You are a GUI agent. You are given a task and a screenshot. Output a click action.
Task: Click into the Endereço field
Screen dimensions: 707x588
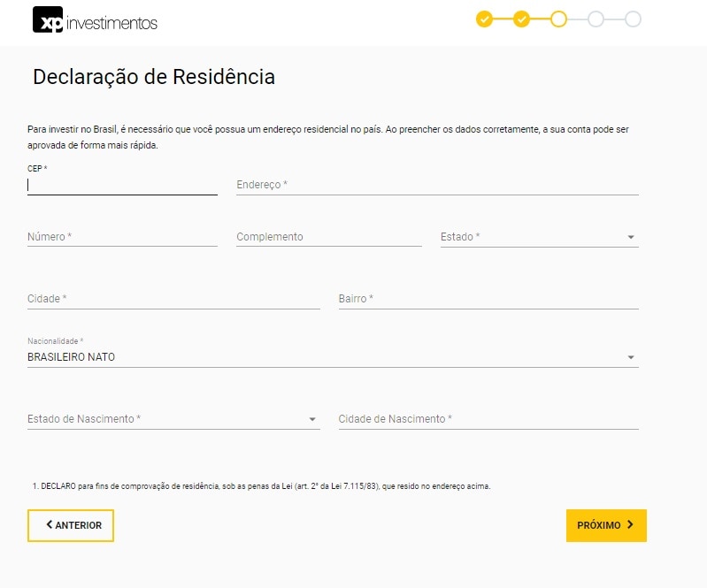[x=437, y=185]
